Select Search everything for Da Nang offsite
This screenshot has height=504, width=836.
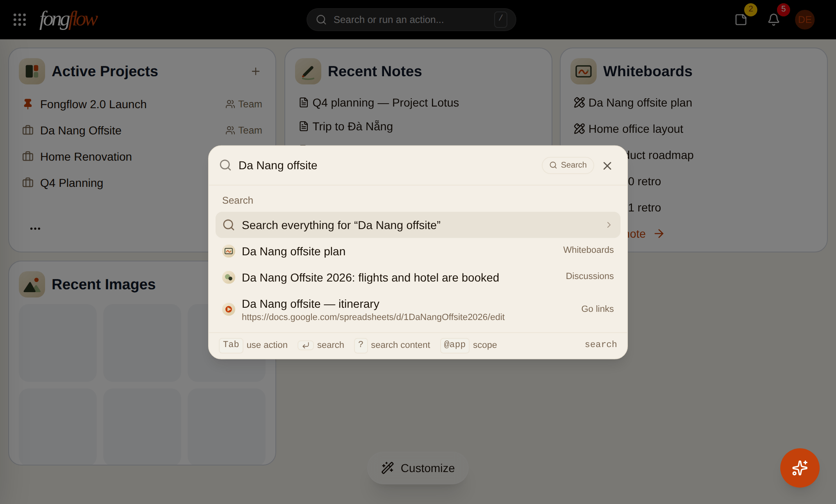point(418,225)
